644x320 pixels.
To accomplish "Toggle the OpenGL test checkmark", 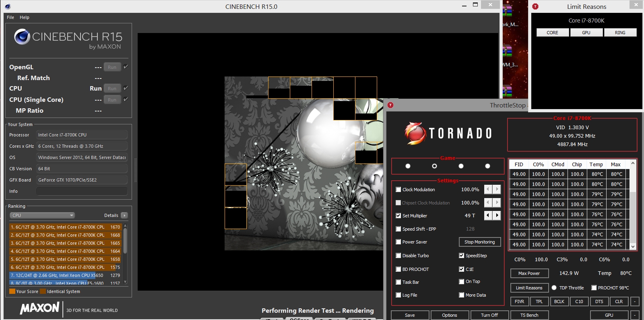I will [x=126, y=67].
